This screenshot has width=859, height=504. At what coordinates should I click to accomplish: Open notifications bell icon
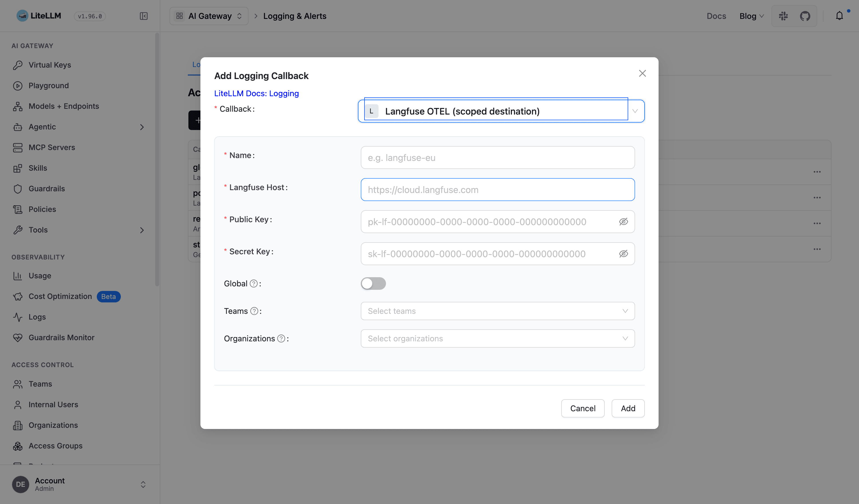click(x=839, y=16)
